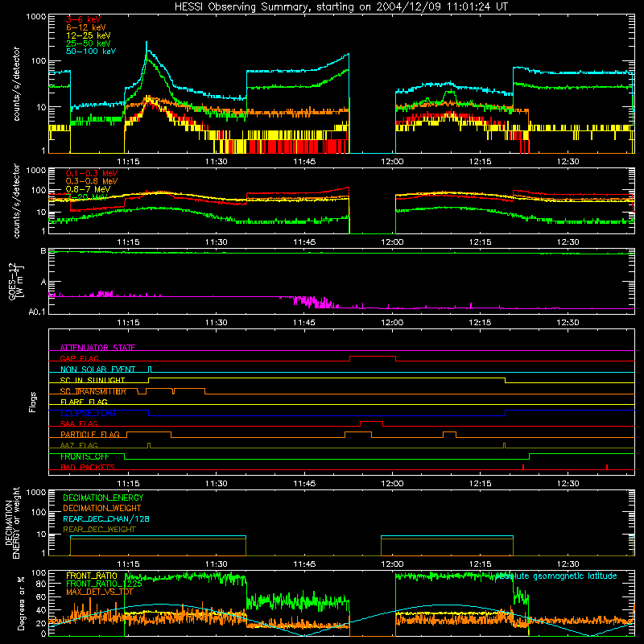Click the 11:45 tick label under the GOES-12 panel
Image resolution: width=644 pixels, height=644 pixels.
pyautogui.click(x=304, y=323)
